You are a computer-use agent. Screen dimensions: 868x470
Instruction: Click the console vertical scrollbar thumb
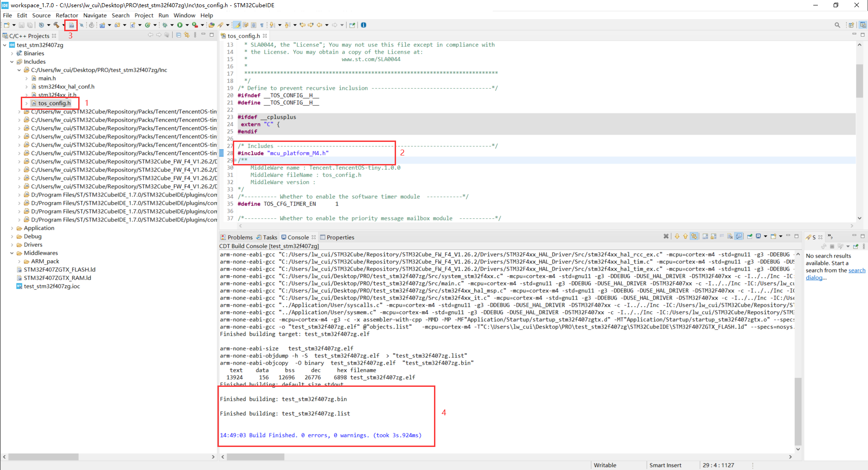[798, 411]
